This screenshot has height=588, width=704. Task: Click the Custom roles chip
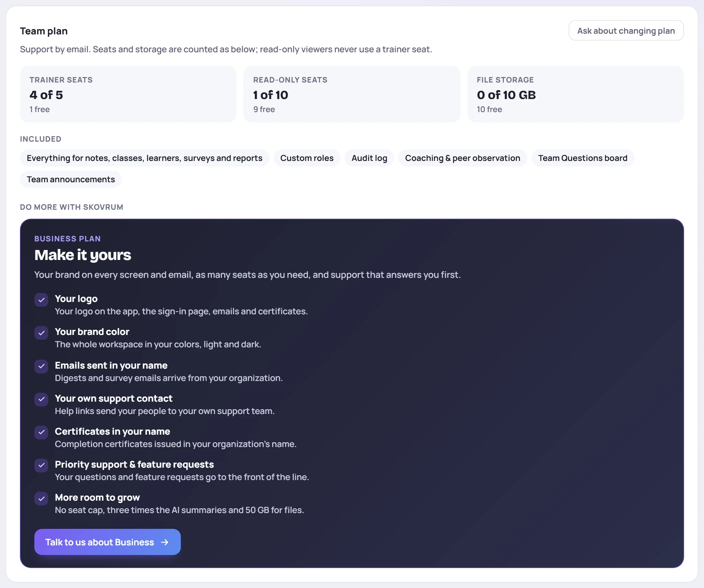pos(307,158)
